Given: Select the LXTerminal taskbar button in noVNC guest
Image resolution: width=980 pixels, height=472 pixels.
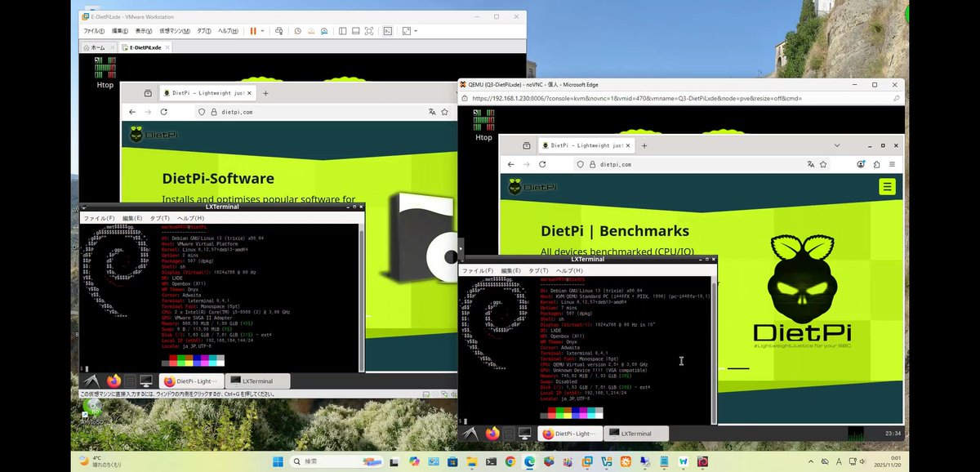Looking at the screenshot, I should [637, 434].
